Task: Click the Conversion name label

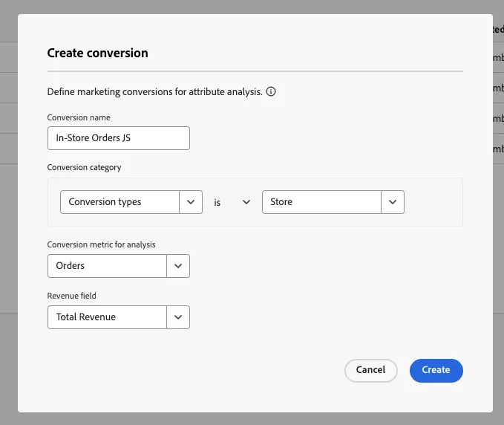Action: [79, 117]
